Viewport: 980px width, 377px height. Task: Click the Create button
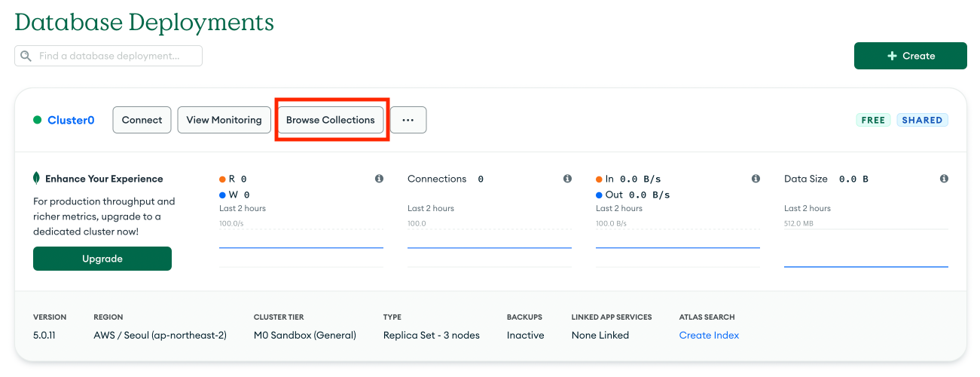pos(911,56)
